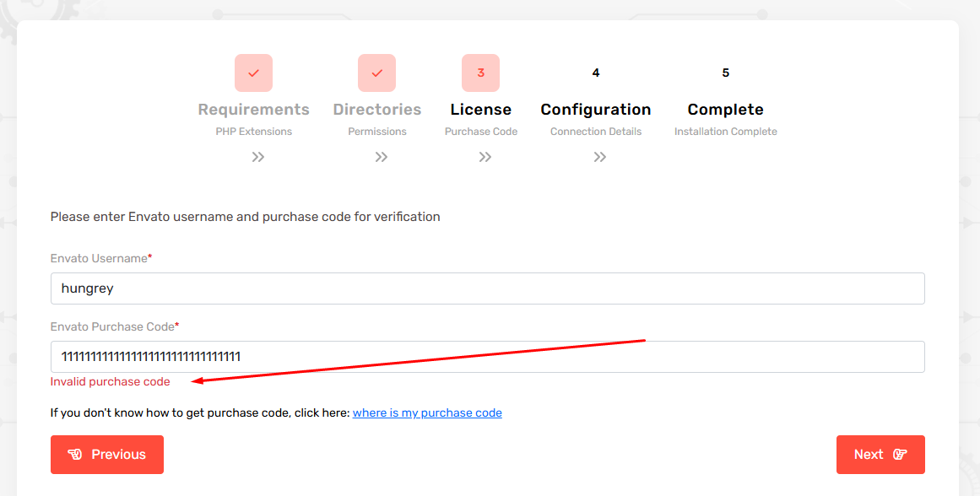This screenshot has width=980, height=496.
Task: Go to the Configuration step title
Action: (596, 110)
